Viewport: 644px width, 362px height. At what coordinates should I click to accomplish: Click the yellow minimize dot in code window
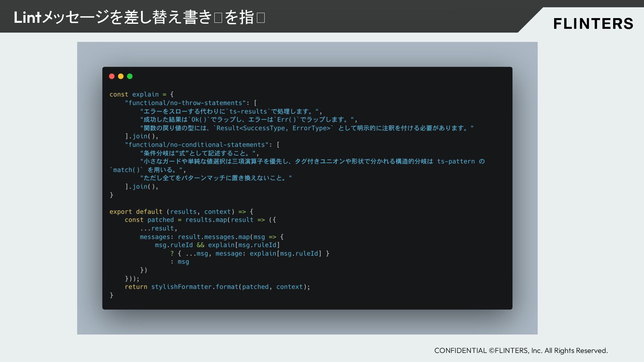pyautogui.click(x=121, y=76)
